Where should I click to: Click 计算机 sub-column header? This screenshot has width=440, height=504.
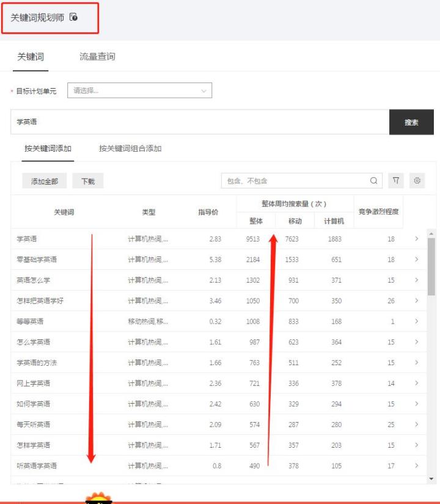point(334,221)
